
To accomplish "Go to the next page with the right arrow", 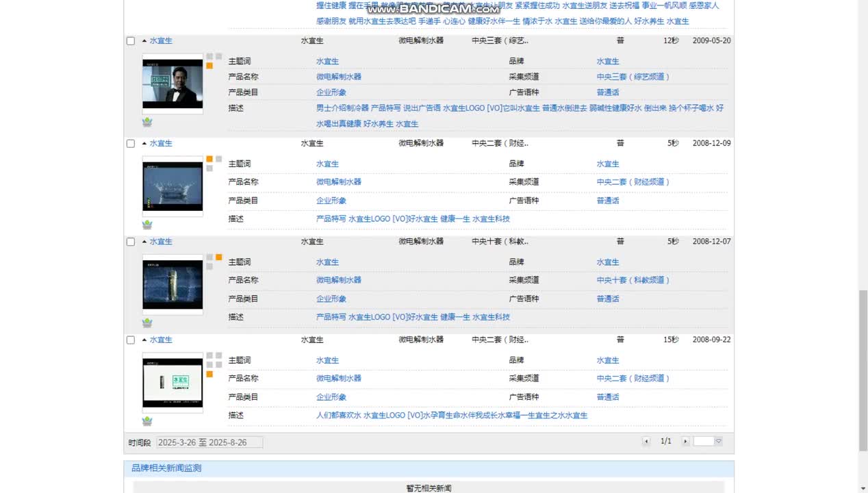I will click(685, 442).
